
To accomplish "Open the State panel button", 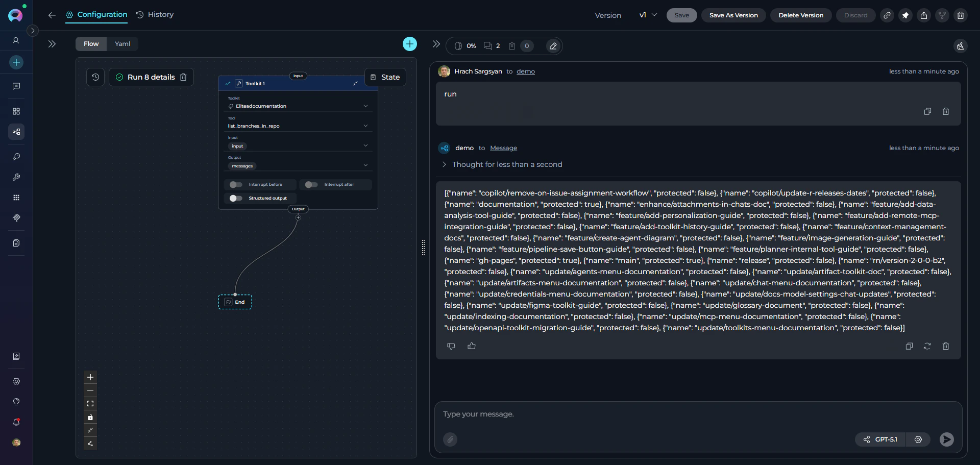I will coord(385,77).
